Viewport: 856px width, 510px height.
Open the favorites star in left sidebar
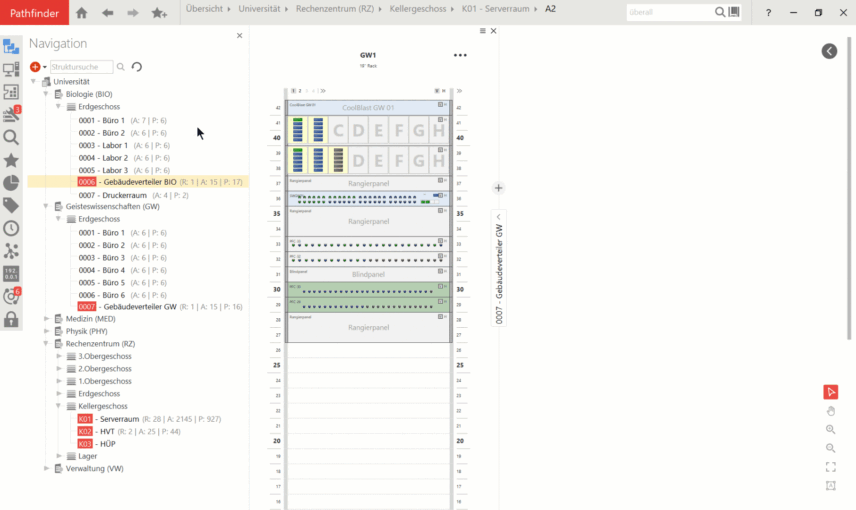pyautogui.click(x=11, y=160)
